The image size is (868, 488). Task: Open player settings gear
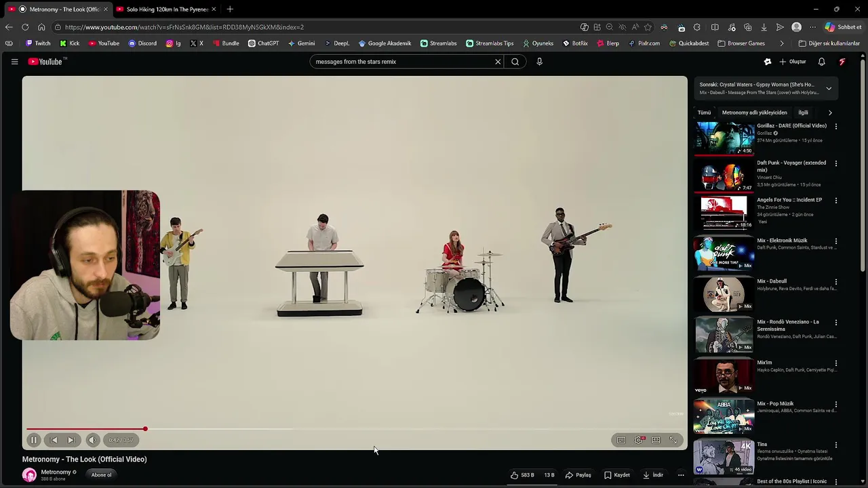(639, 440)
